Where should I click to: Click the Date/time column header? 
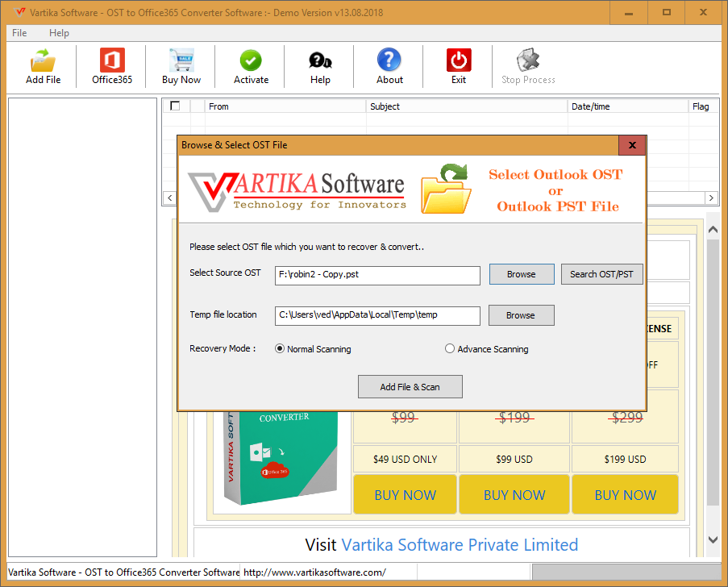(628, 106)
